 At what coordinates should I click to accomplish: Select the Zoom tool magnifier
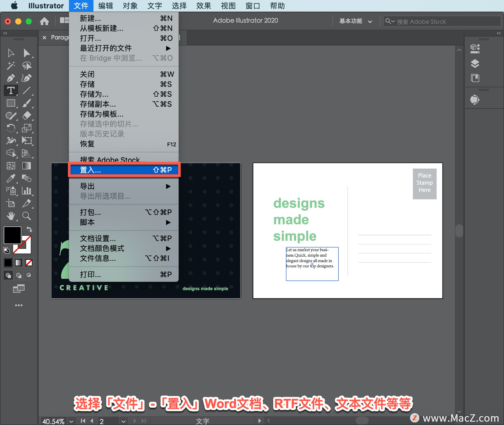tap(27, 216)
